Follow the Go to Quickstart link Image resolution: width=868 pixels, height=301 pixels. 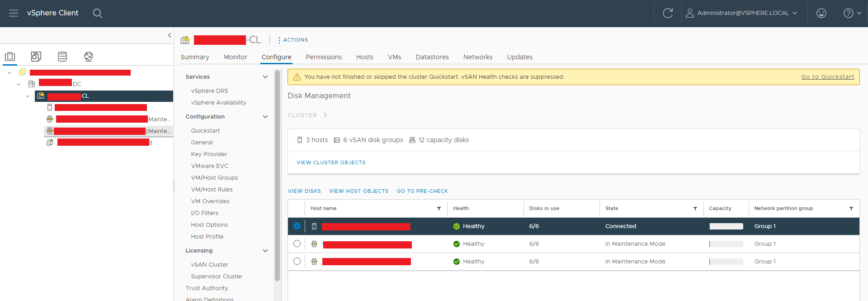[828, 77]
